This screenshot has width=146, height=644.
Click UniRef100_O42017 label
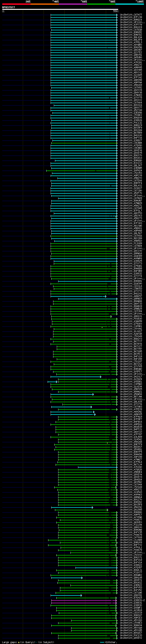(131, 376)
